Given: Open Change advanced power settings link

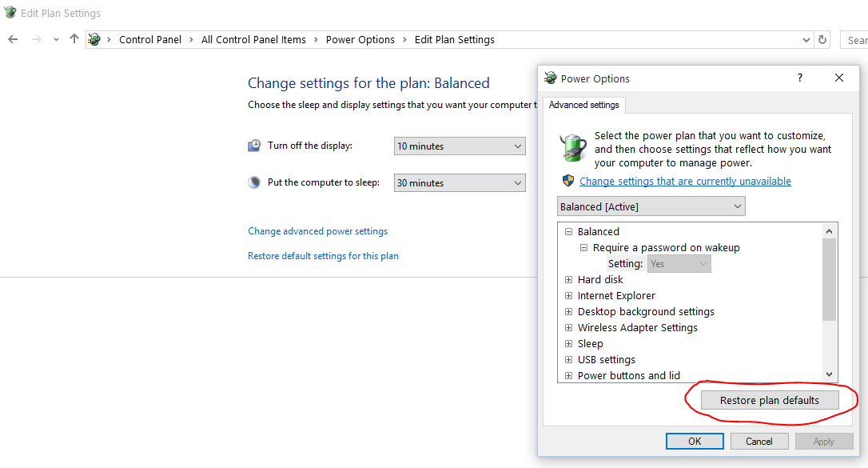Looking at the screenshot, I should click(x=317, y=230).
